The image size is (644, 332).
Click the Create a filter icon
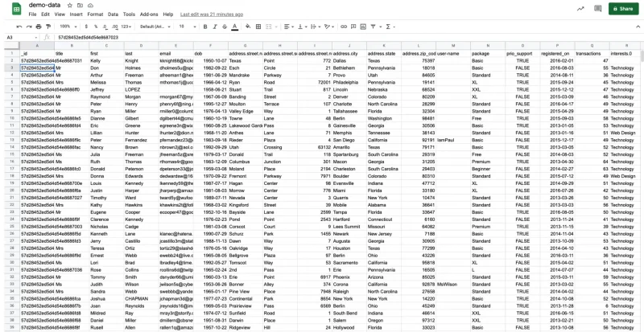tap(374, 27)
